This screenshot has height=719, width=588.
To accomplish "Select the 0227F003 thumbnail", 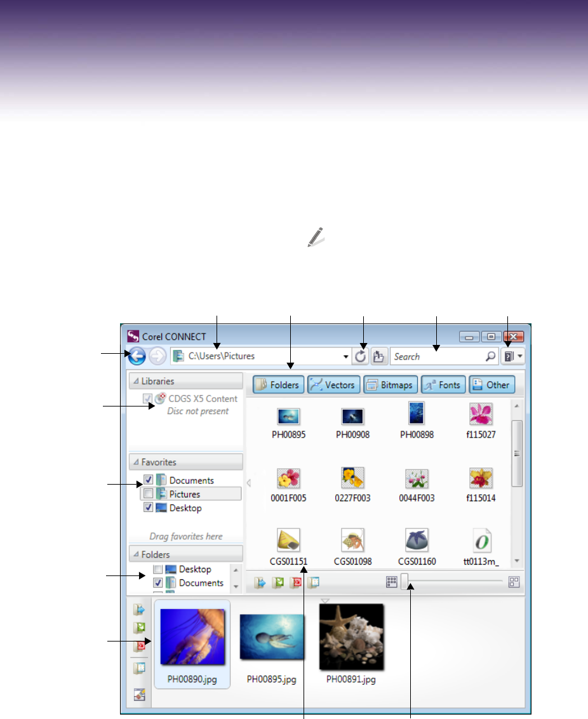I will coord(352,478).
